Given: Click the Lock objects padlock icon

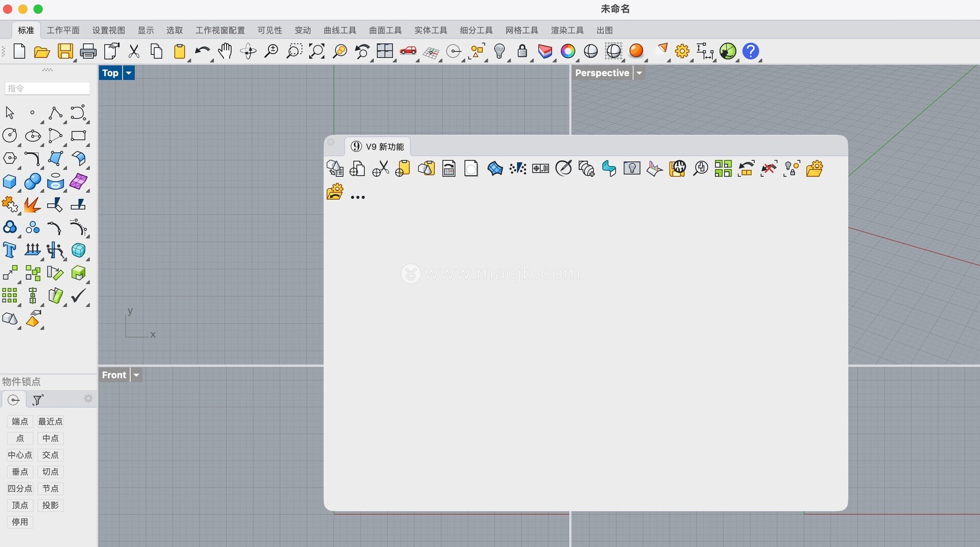Looking at the screenshot, I should coord(522,51).
